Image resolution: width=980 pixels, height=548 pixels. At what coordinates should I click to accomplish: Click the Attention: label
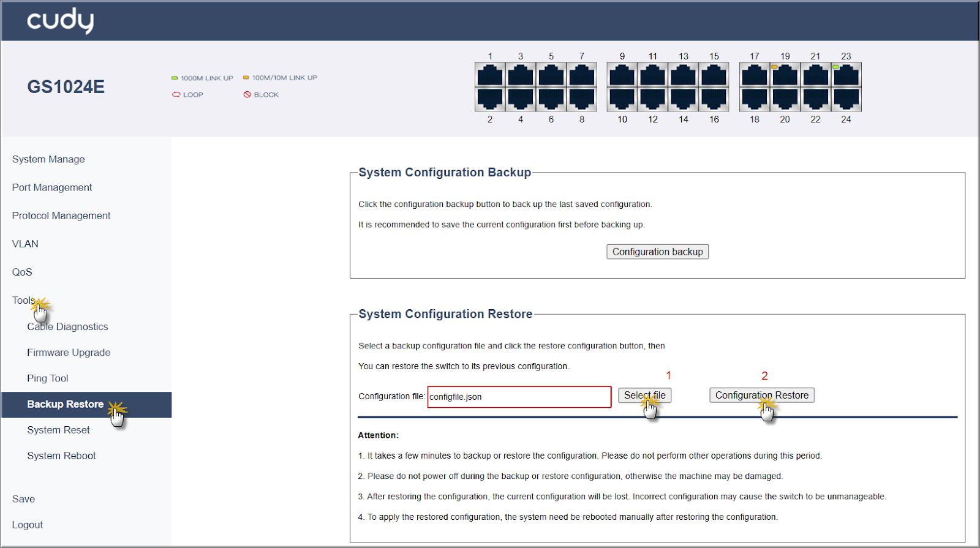tap(378, 435)
